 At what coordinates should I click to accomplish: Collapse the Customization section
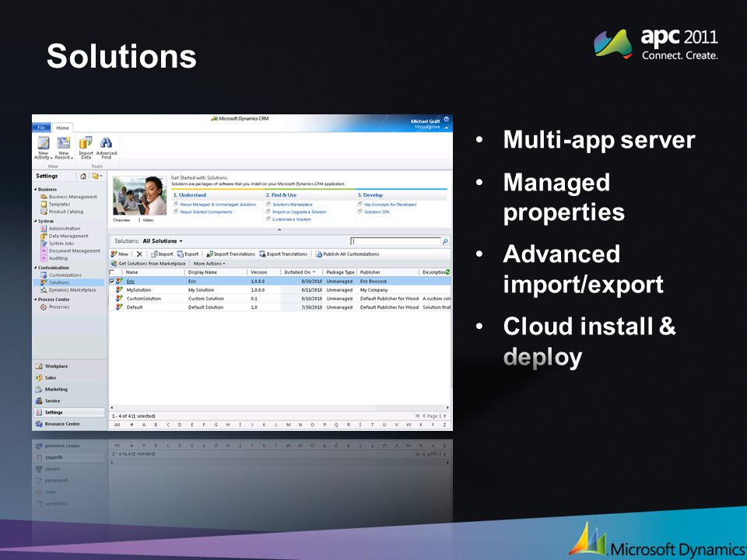tap(36, 268)
